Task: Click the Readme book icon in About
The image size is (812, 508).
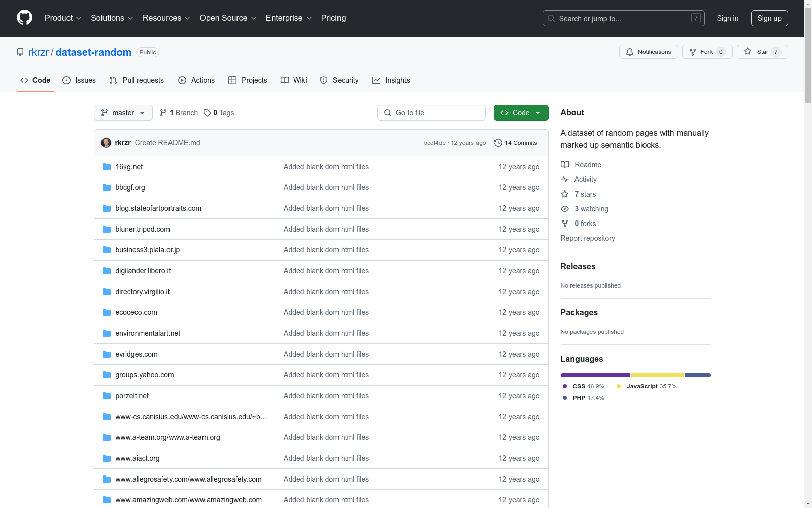Action: click(565, 165)
